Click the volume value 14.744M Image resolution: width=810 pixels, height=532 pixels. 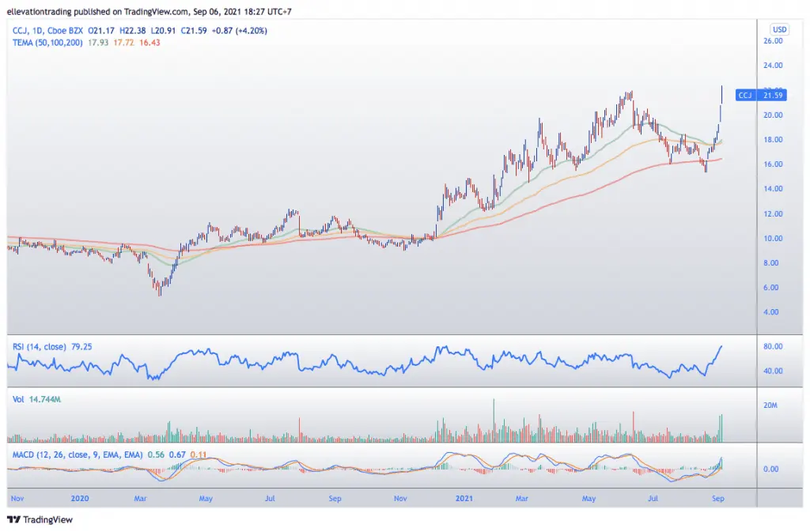click(45, 399)
